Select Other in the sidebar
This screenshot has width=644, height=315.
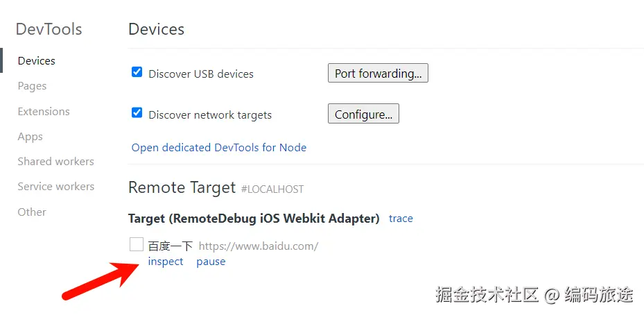pyautogui.click(x=32, y=212)
